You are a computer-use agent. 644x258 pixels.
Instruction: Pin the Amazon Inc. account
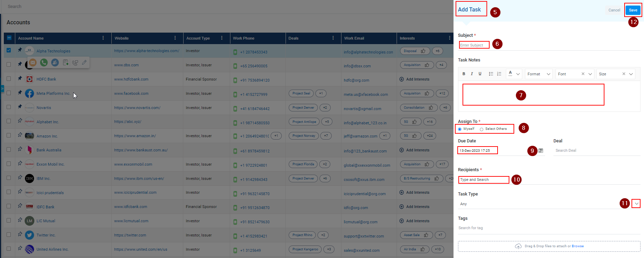(x=20, y=135)
